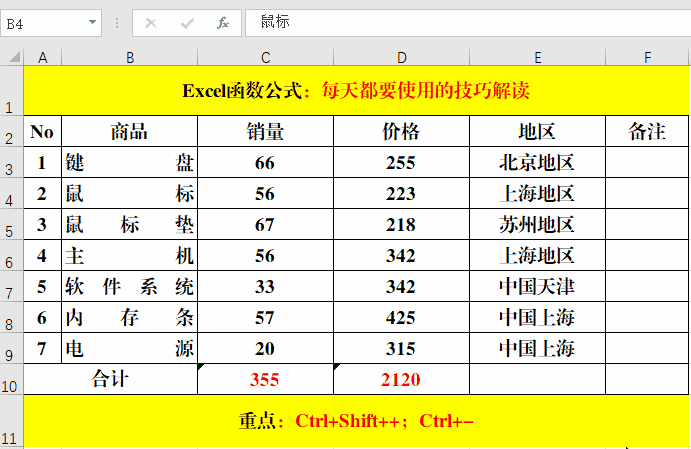691x449 pixels.
Task: Click price cell with value 315
Action: pyautogui.click(x=401, y=348)
